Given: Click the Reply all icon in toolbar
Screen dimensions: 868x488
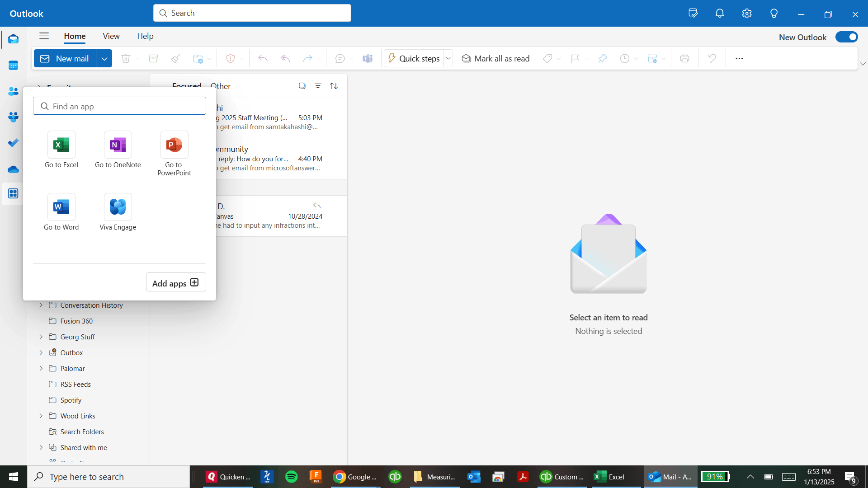Looking at the screenshot, I should (285, 58).
